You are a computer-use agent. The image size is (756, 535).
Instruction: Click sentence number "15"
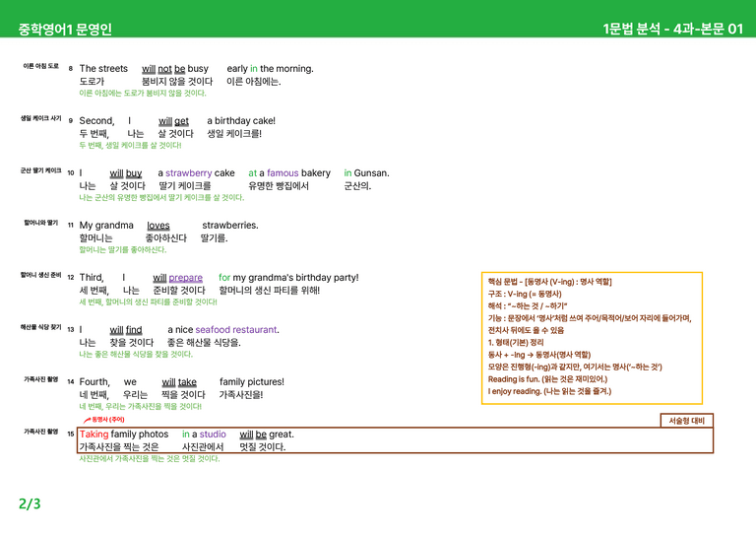pyautogui.click(x=71, y=435)
